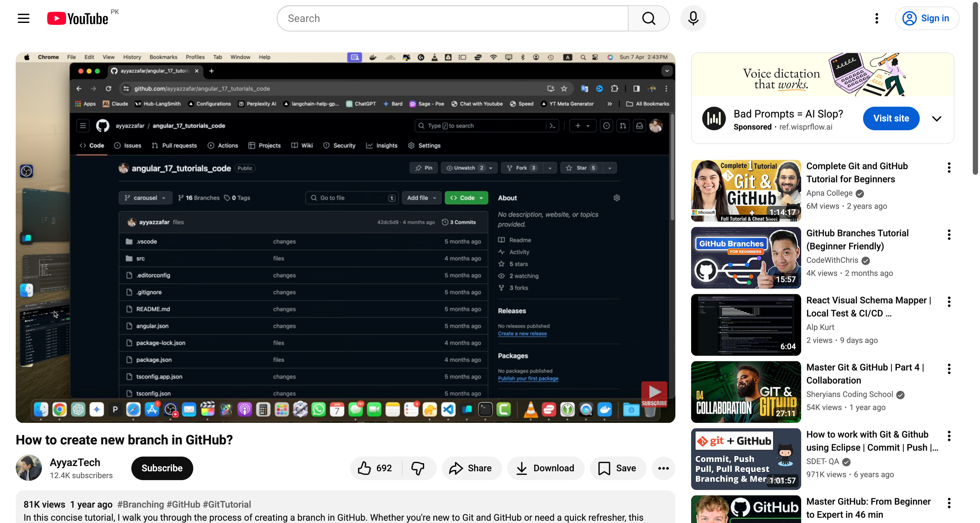Click the Sign in button
Screen dimensions: 980x523
click(928, 18)
